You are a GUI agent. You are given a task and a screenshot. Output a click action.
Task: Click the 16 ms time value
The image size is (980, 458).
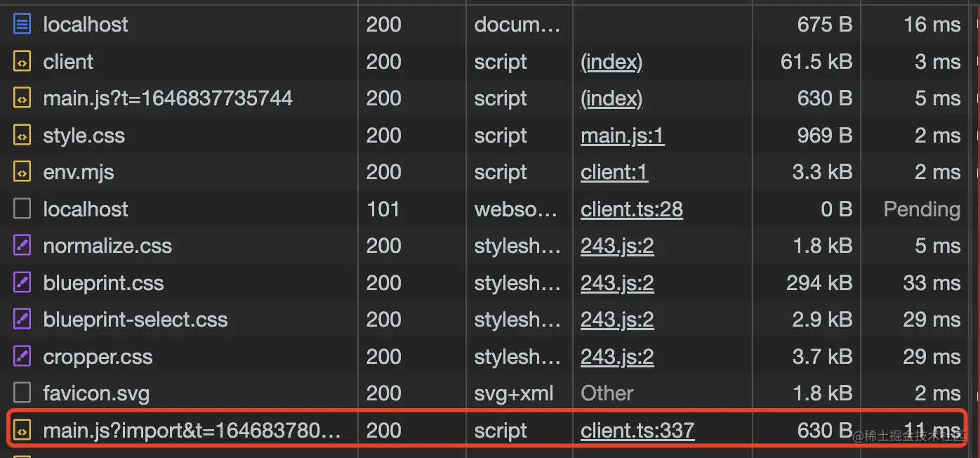click(932, 25)
